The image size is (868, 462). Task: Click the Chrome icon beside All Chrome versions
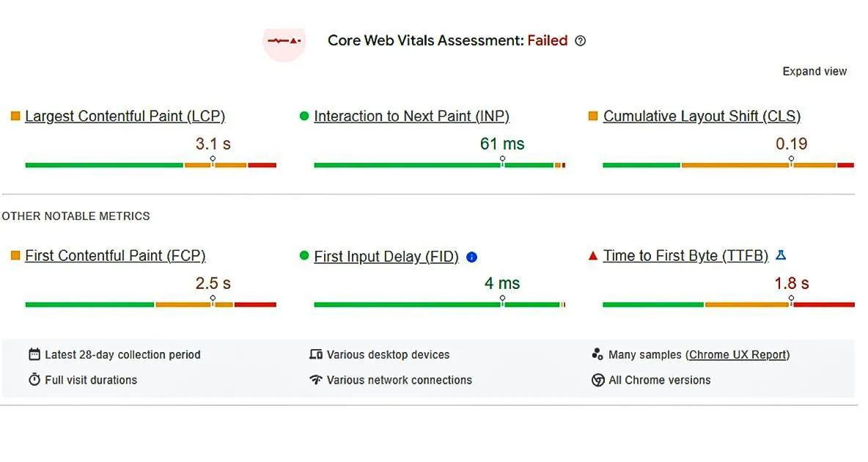click(597, 380)
